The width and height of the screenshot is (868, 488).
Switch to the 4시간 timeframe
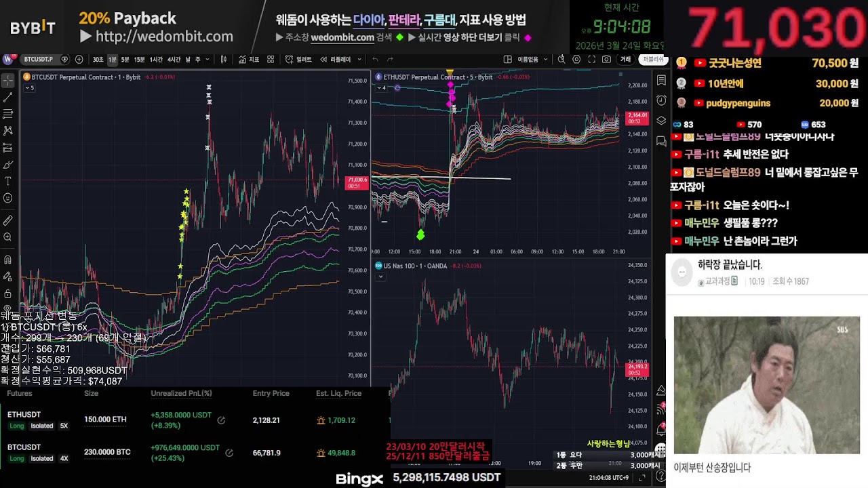[174, 59]
